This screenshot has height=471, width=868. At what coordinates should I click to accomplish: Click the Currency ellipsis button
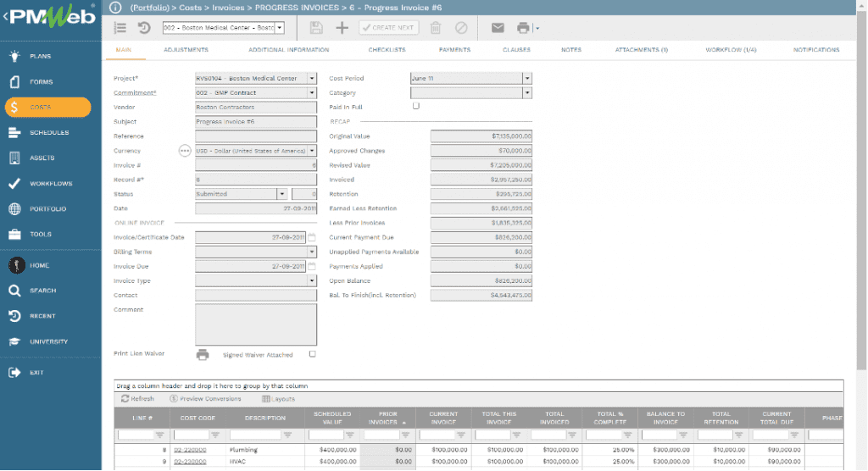click(185, 151)
